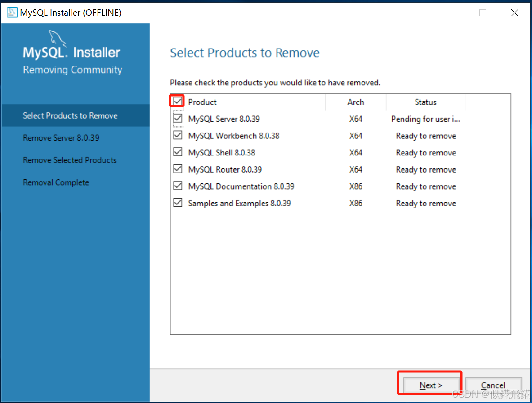Select the 'MySQL Shell 8.0.38' product name
The height and width of the screenshot is (403, 532).
pyautogui.click(x=222, y=153)
